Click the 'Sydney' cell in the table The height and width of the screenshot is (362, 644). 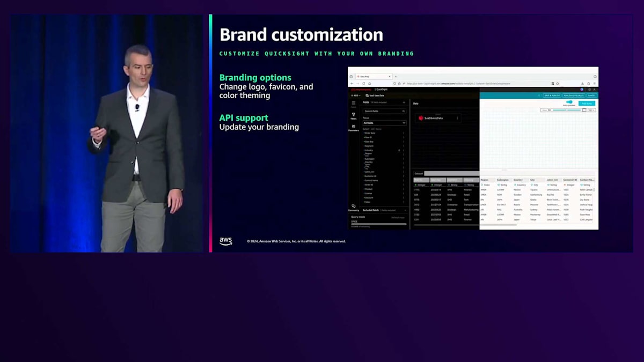533,210
